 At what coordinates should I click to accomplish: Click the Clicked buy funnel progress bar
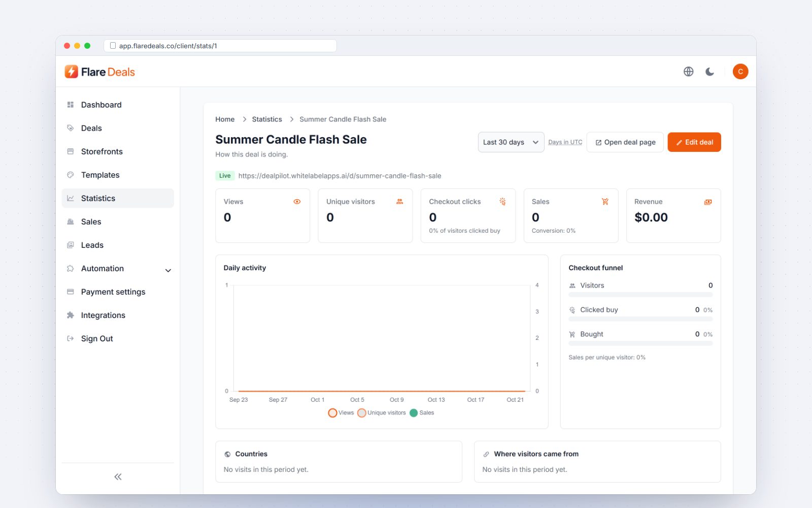pos(640,319)
